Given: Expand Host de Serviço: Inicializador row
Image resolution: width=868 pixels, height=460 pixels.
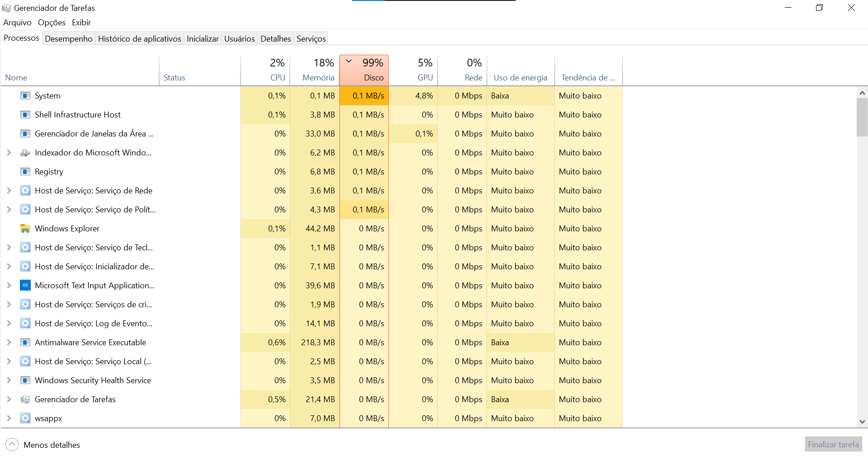Looking at the screenshot, I should click(9, 267).
